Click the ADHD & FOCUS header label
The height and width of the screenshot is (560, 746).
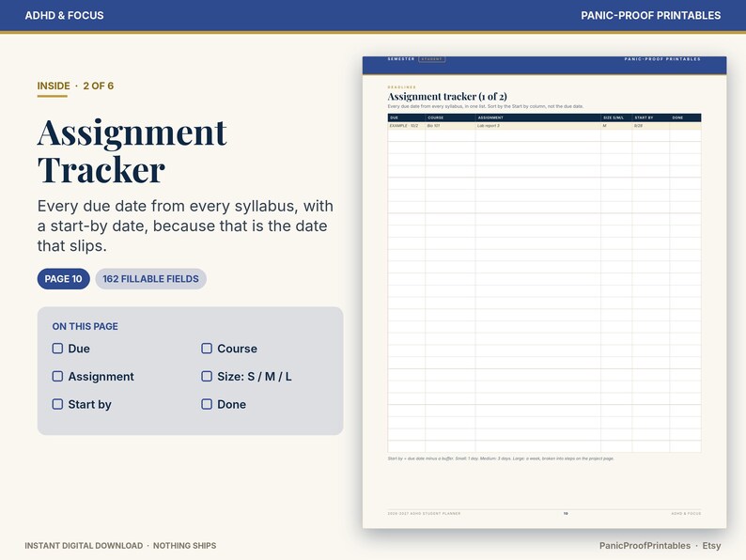coord(64,15)
